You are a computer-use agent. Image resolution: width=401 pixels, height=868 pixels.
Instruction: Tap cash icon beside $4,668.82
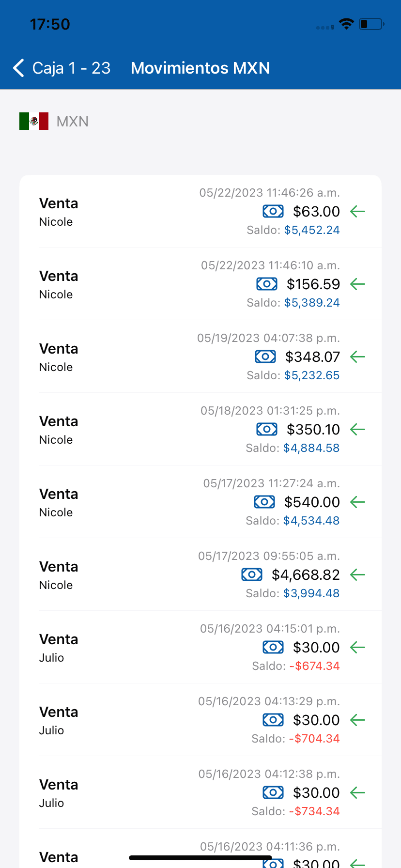pyautogui.click(x=252, y=574)
